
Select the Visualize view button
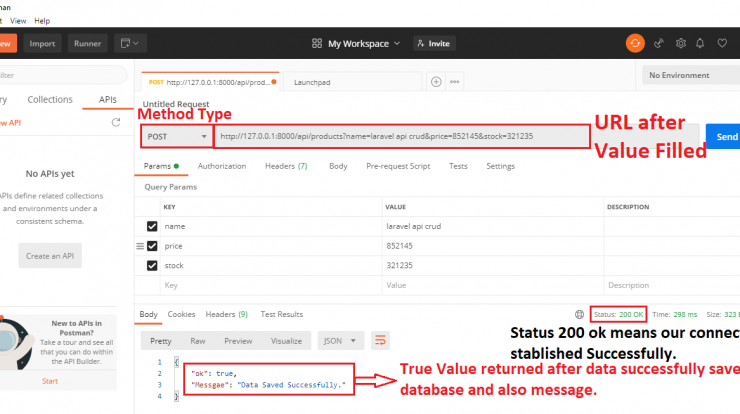pos(286,341)
